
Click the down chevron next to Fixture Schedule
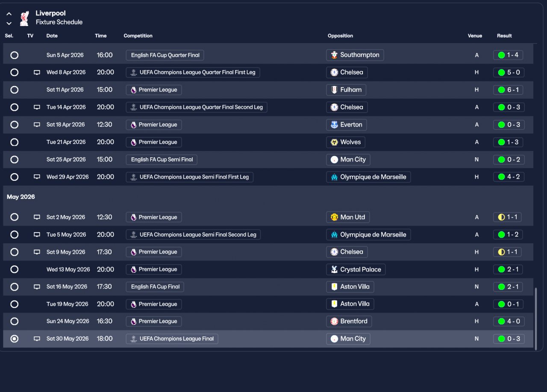point(9,24)
